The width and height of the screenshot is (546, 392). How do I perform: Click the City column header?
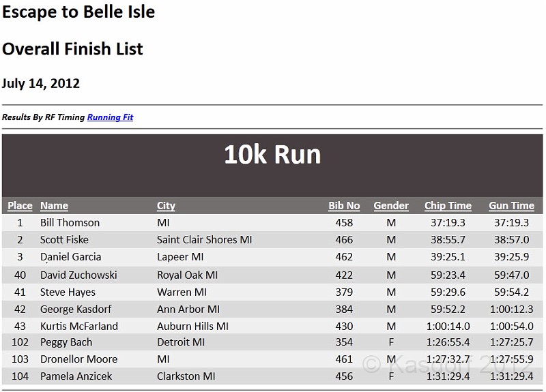(166, 206)
